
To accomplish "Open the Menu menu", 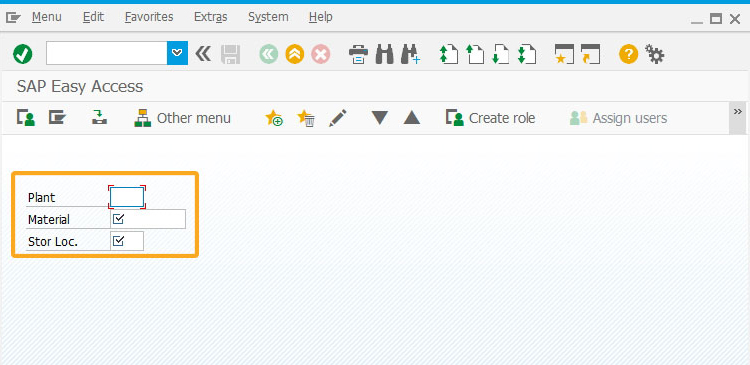I will (47, 17).
